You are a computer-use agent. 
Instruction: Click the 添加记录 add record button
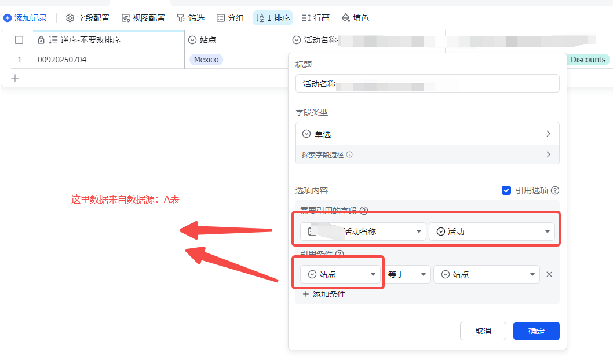point(25,18)
